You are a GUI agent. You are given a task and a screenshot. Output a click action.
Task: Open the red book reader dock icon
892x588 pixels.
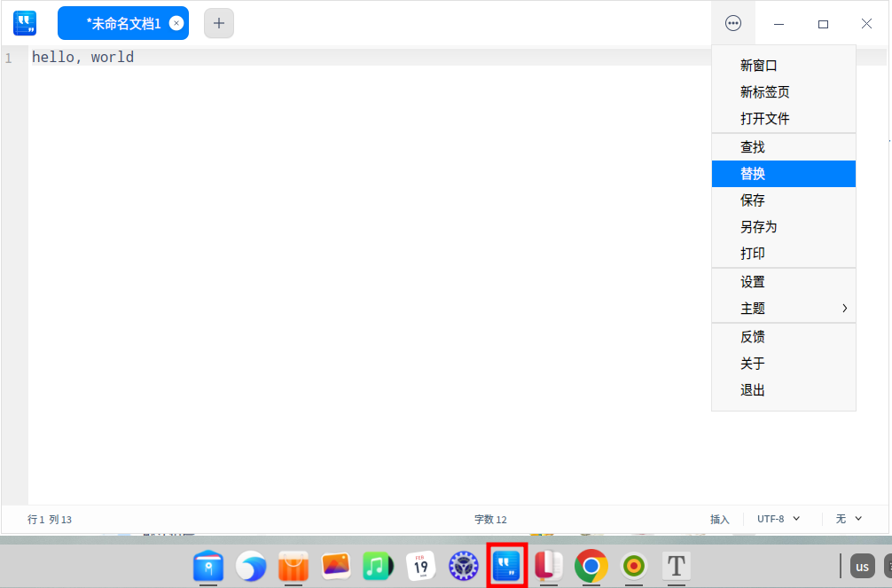tap(549, 567)
